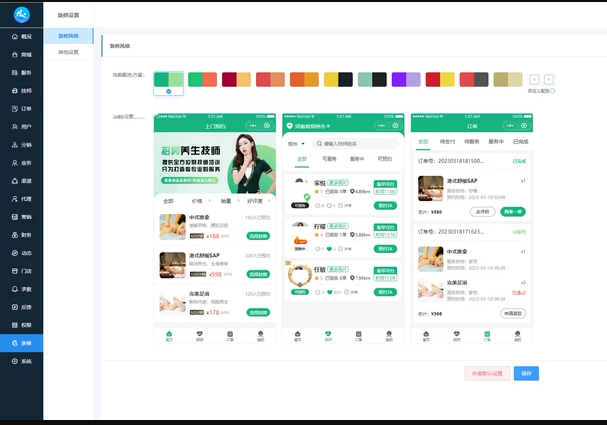Open 代理 agents in the sidebar
The image size is (607, 425).
(x=22, y=199)
